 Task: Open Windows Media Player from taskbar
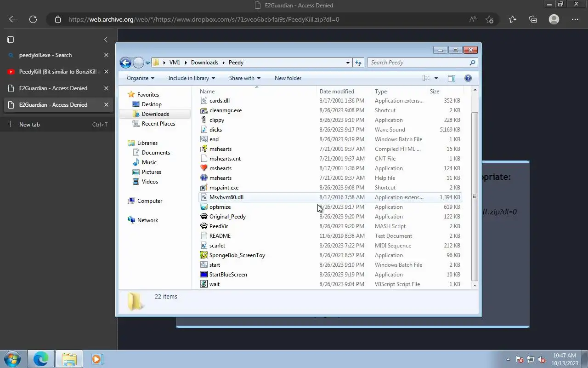coord(97,359)
